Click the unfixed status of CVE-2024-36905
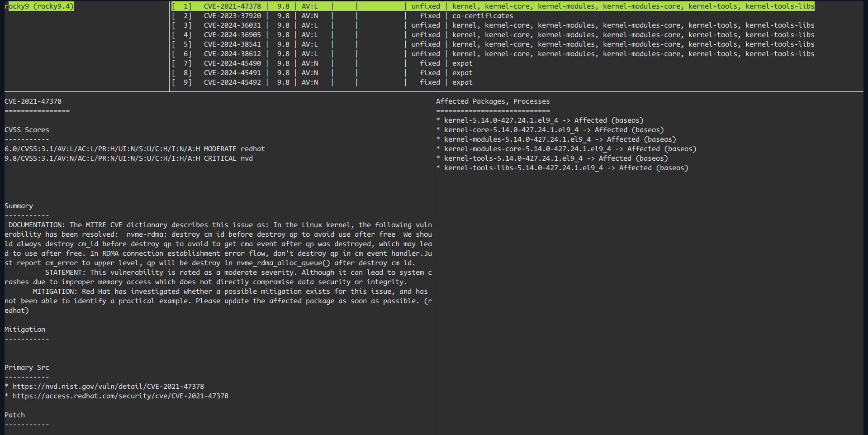Screen dimensions: 868x435 click(x=425, y=34)
